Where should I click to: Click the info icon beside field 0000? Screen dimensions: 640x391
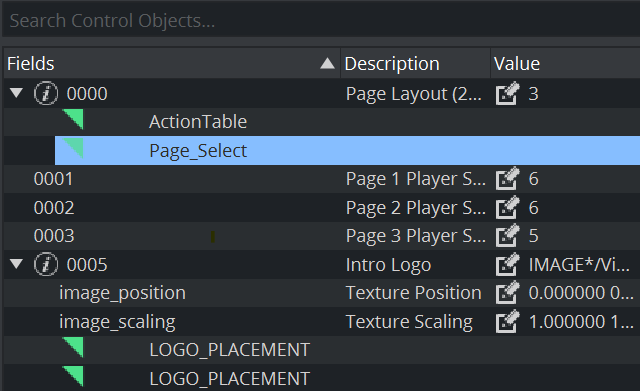46,93
